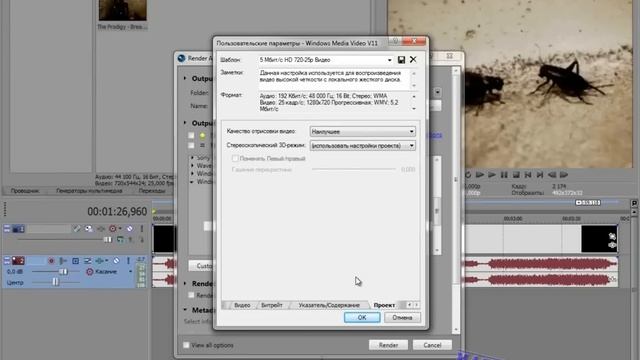Enable the View all options checkbox
640x360 pixels.
tap(186, 345)
